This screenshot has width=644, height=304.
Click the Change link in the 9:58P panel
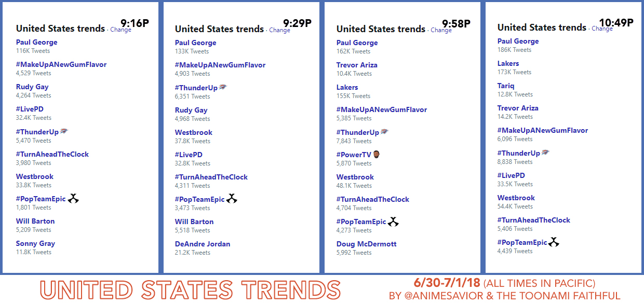tap(441, 30)
